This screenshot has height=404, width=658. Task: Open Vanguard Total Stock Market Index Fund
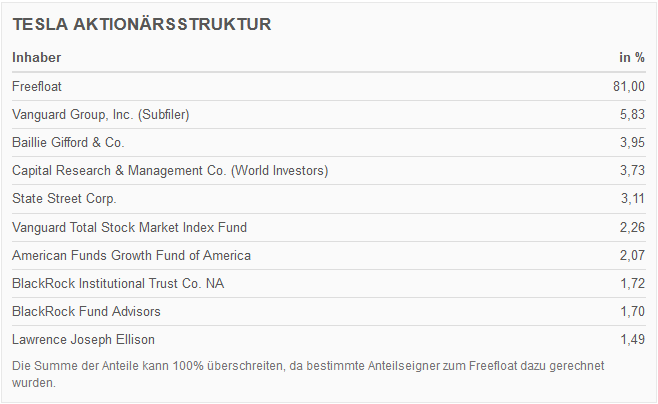(x=129, y=227)
